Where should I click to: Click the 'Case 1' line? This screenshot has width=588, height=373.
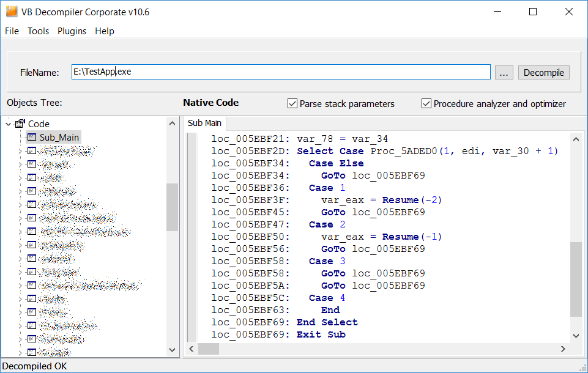pyautogui.click(x=278, y=188)
